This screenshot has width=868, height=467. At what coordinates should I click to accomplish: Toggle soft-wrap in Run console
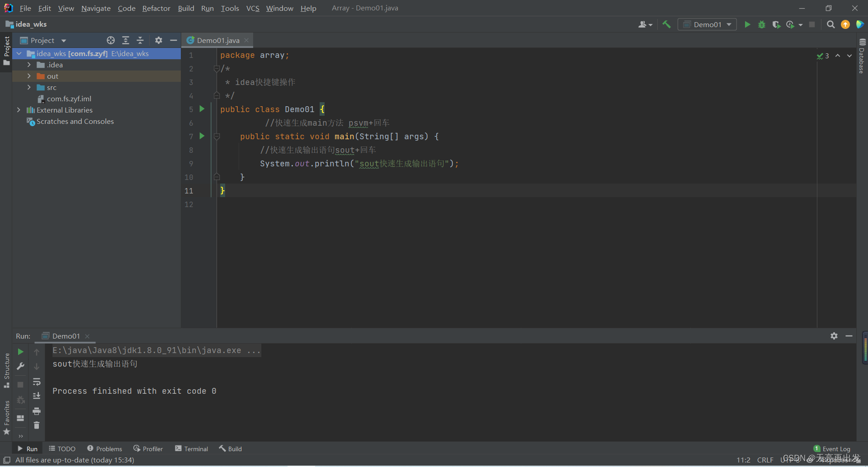pyautogui.click(x=37, y=382)
